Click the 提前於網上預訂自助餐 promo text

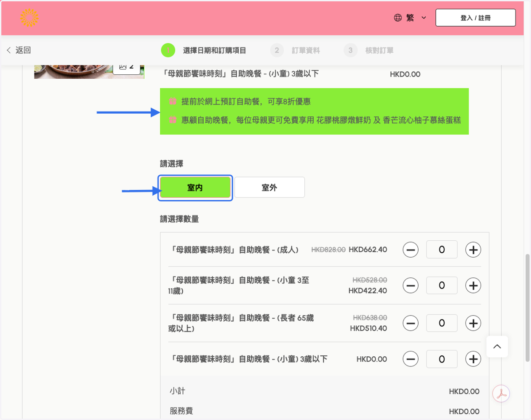click(x=246, y=102)
